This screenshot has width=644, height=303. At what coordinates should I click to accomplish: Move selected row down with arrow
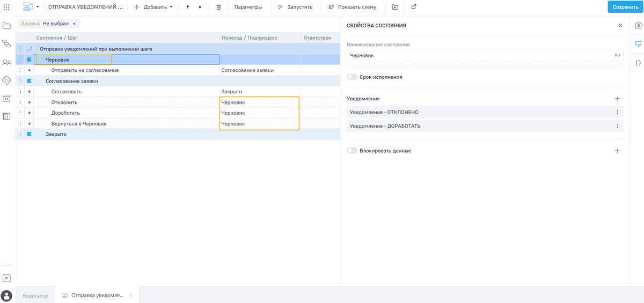[200, 7]
